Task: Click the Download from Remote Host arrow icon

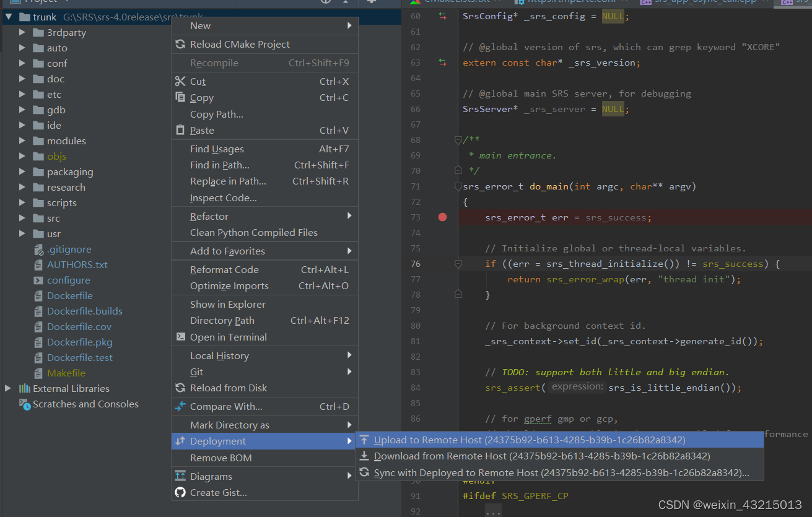Action: [x=364, y=456]
